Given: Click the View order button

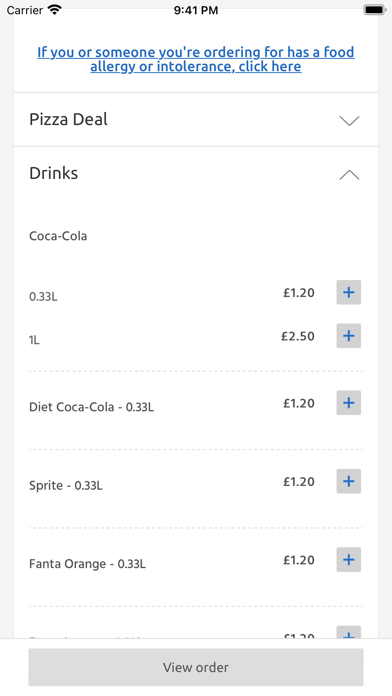Looking at the screenshot, I should point(196,667).
